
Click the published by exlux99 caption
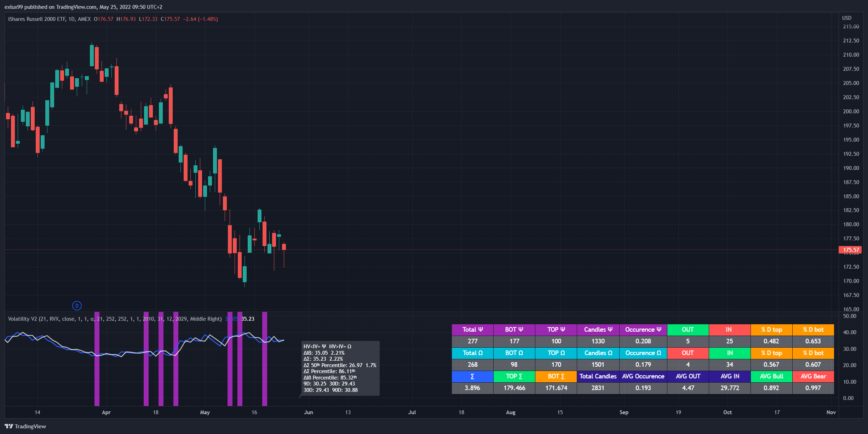[x=84, y=7]
